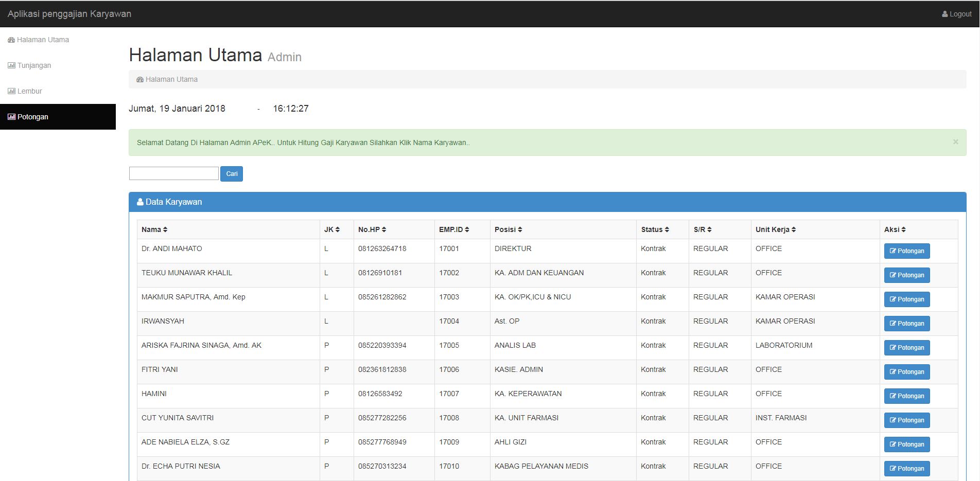Click the Logout link
The height and width of the screenshot is (481, 980).
pos(957,14)
